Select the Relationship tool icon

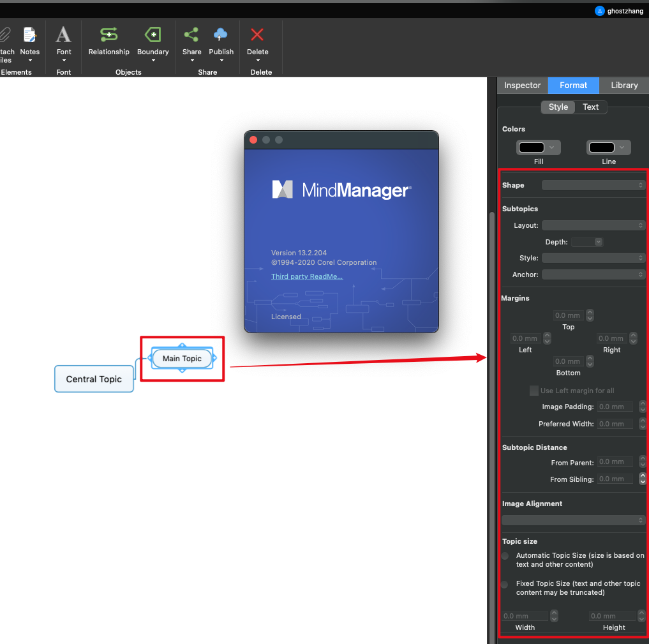point(108,35)
